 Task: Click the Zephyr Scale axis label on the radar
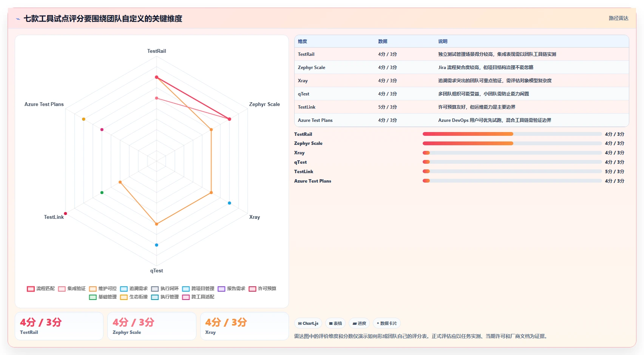[x=264, y=104]
